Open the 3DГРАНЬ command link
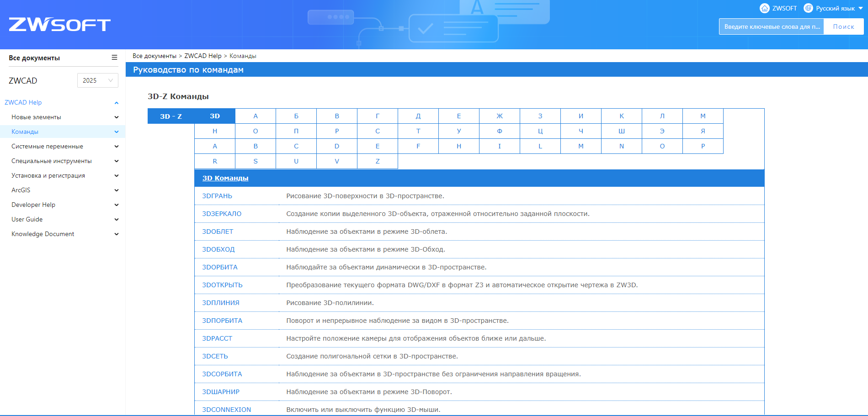 pyautogui.click(x=217, y=196)
